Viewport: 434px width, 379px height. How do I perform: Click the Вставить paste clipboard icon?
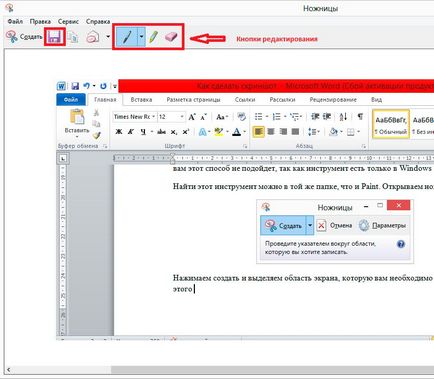(x=77, y=117)
